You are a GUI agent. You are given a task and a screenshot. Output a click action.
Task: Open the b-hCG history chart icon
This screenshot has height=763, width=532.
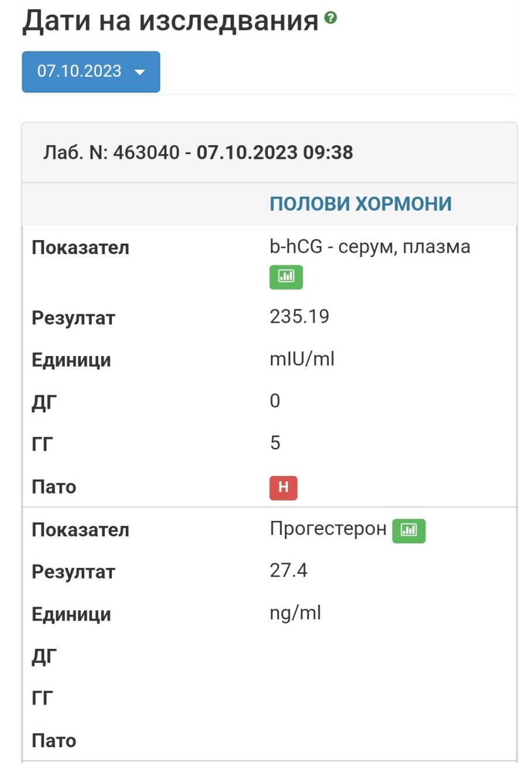(x=286, y=277)
